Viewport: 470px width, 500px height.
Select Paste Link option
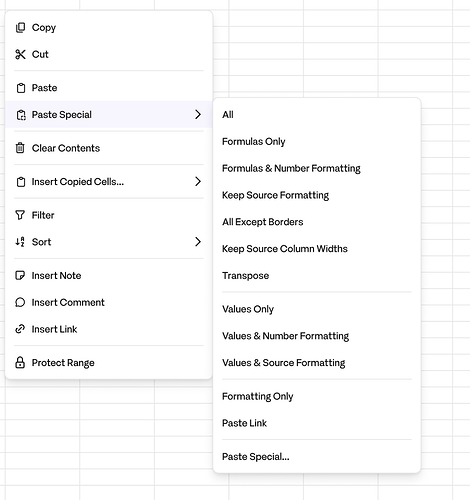pyautogui.click(x=244, y=423)
